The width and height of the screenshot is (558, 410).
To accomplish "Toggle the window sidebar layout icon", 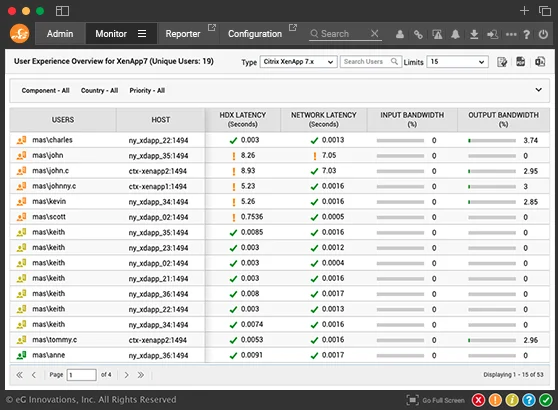I will point(62,11).
